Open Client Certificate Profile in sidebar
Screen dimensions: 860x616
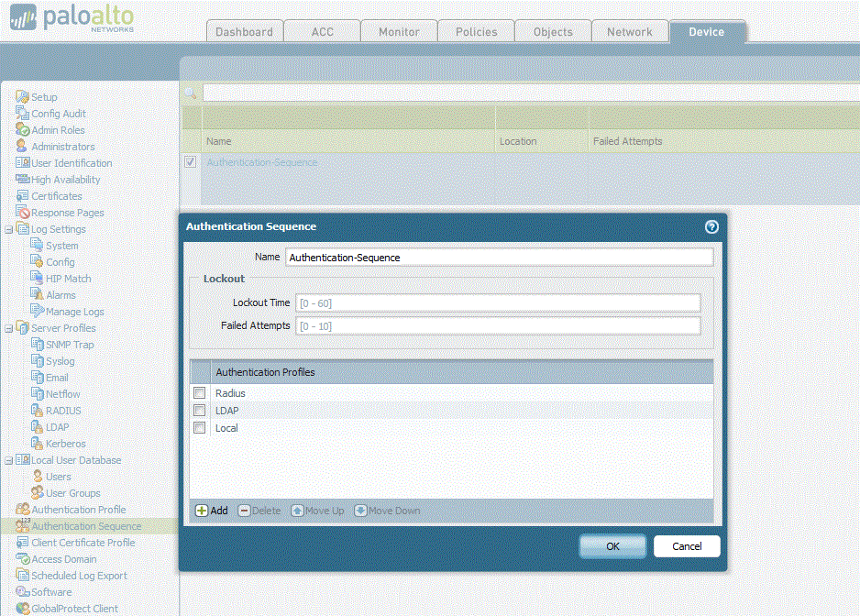pyautogui.click(x=83, y=543)
